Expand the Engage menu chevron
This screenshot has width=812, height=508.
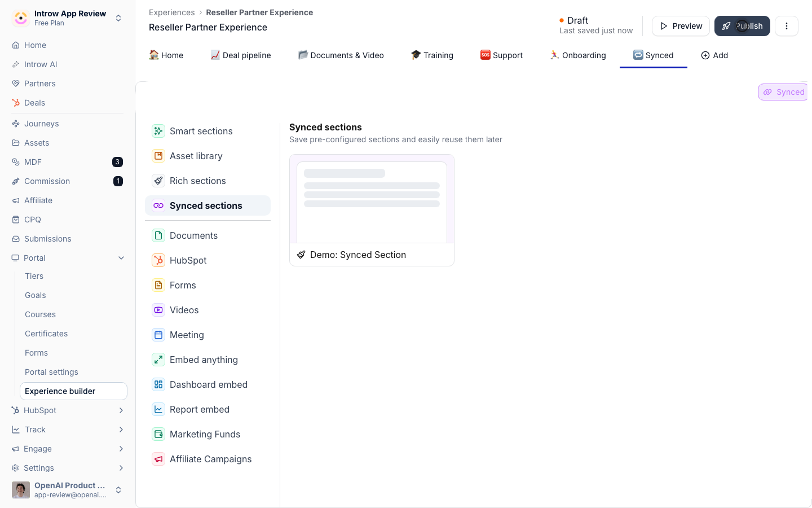point(121,449)
